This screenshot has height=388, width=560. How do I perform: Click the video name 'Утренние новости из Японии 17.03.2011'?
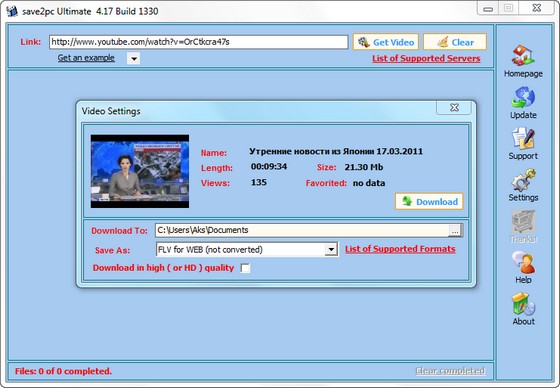point(336,151)
